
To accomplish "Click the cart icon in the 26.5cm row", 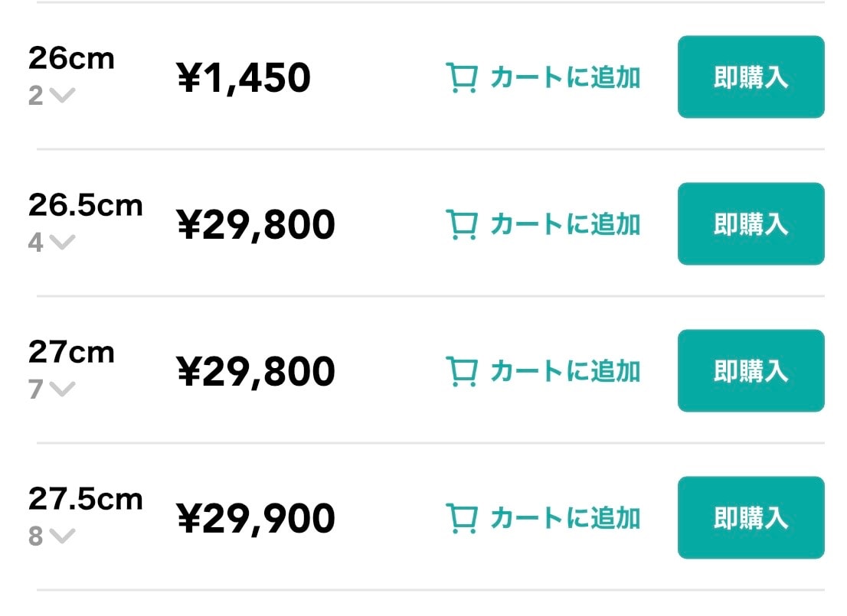I will tap(462, 225).
